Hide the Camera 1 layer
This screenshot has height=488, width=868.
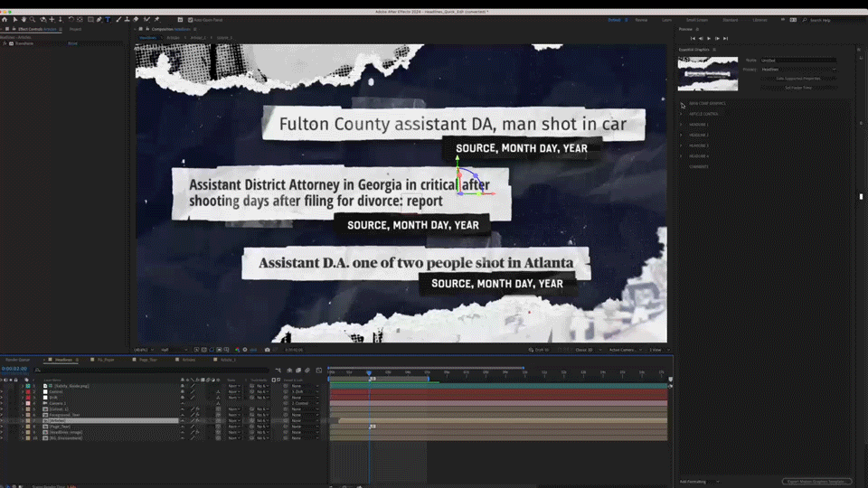point(2,403)
